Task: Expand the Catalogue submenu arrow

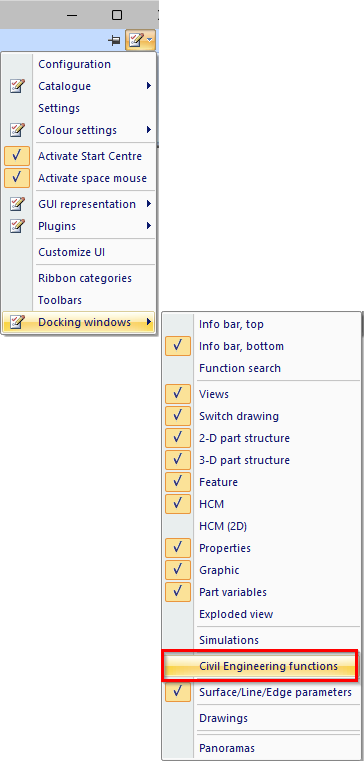Action: click(149, 86)
